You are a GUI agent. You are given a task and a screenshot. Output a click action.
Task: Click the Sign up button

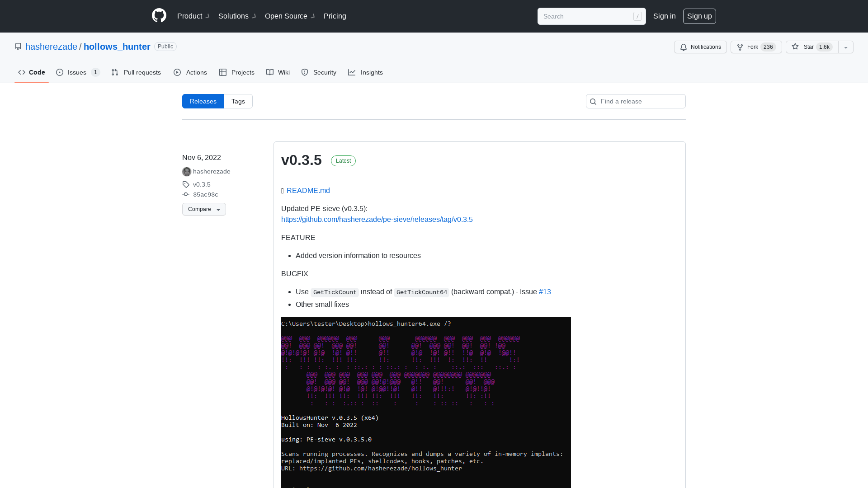[699, 16]
